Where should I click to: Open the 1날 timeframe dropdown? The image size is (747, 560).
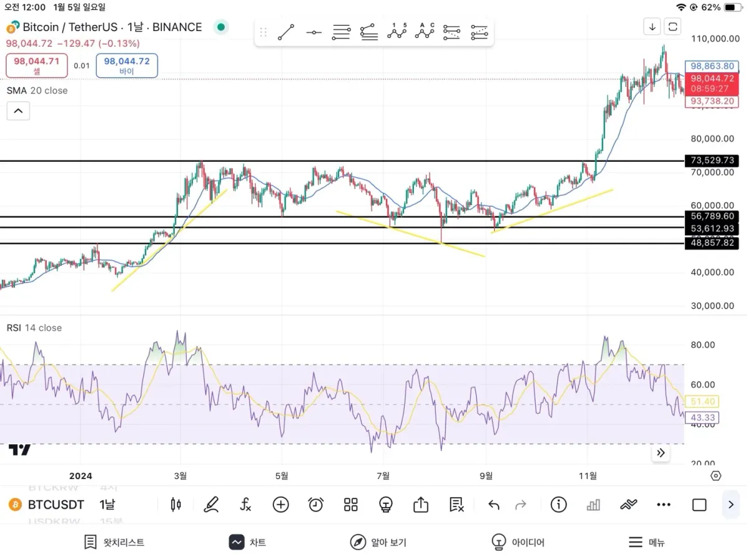tap(106, 505)
